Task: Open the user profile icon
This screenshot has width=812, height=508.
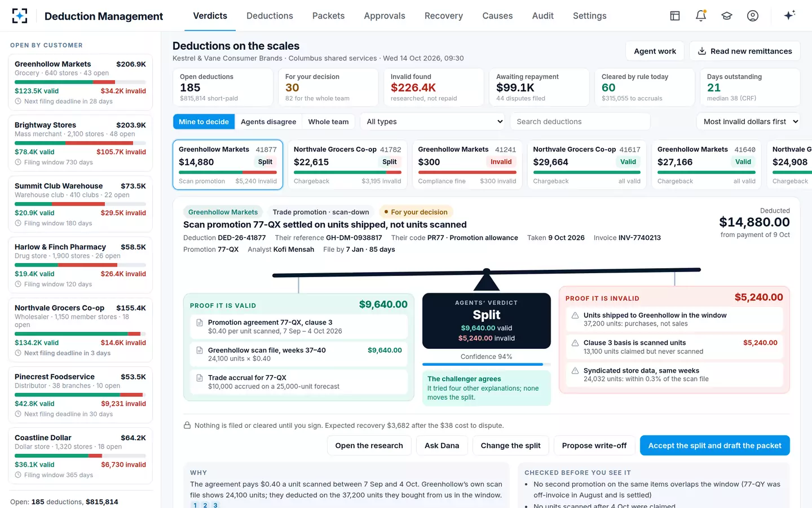Action: pyautogui.click(x=753, y=16)
